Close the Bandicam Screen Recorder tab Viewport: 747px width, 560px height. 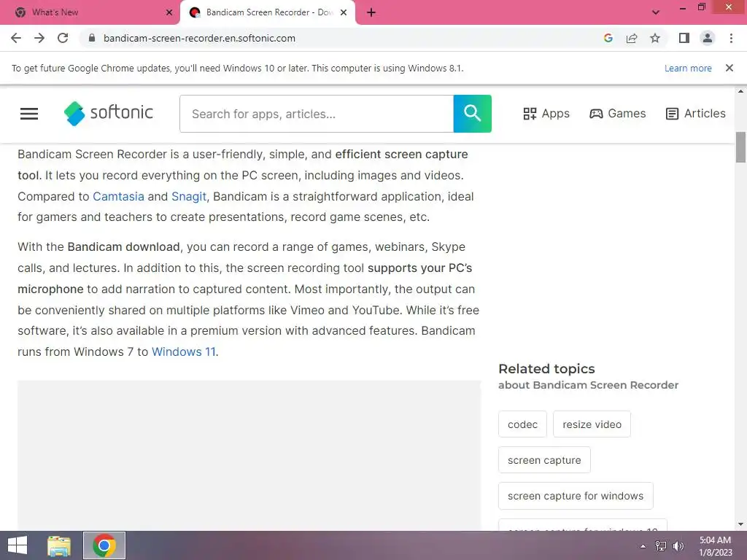click(x=344, y=12)
